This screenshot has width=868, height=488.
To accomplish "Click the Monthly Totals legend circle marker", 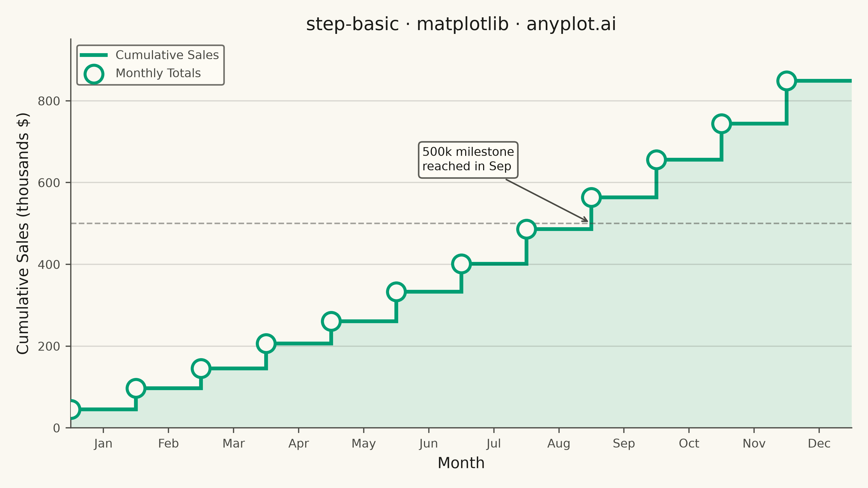I will (x=94, y=74).
